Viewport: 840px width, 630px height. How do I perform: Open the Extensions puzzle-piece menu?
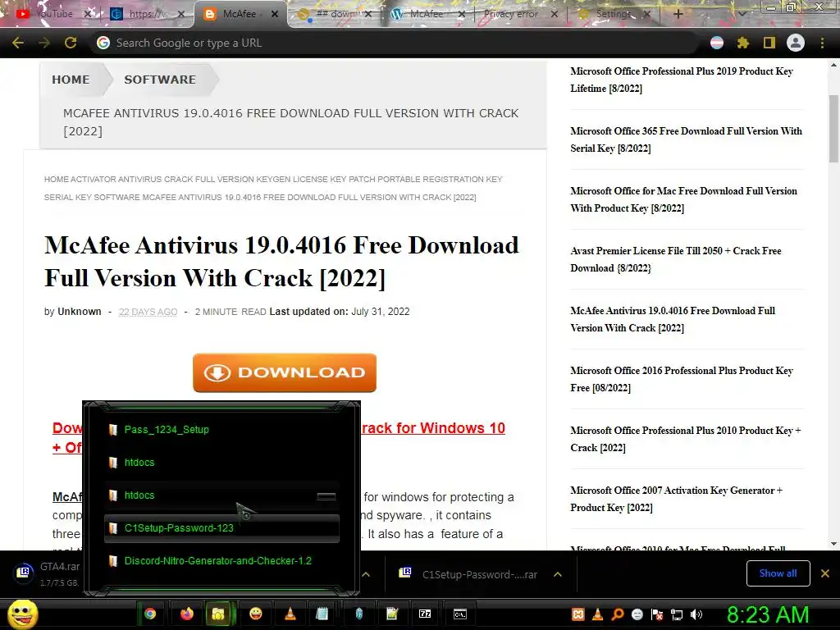click(x=742, y=43)
